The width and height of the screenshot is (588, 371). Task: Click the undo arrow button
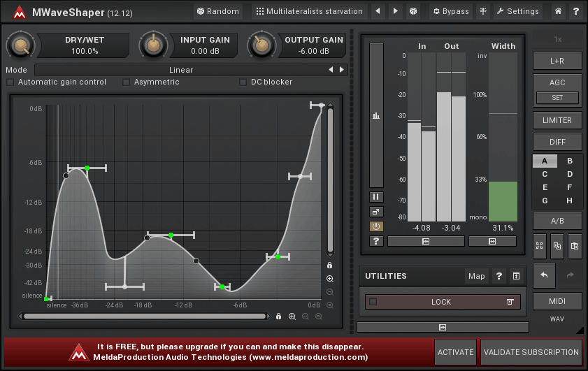pyautogui.click(x=544, y=275)
